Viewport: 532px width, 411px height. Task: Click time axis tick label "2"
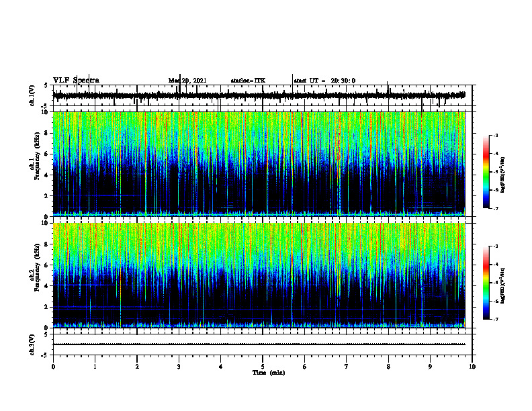137,367
